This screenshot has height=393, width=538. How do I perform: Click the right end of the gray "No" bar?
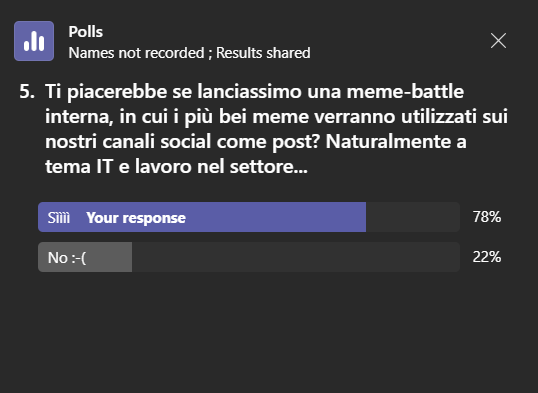(x=128, y=257)
